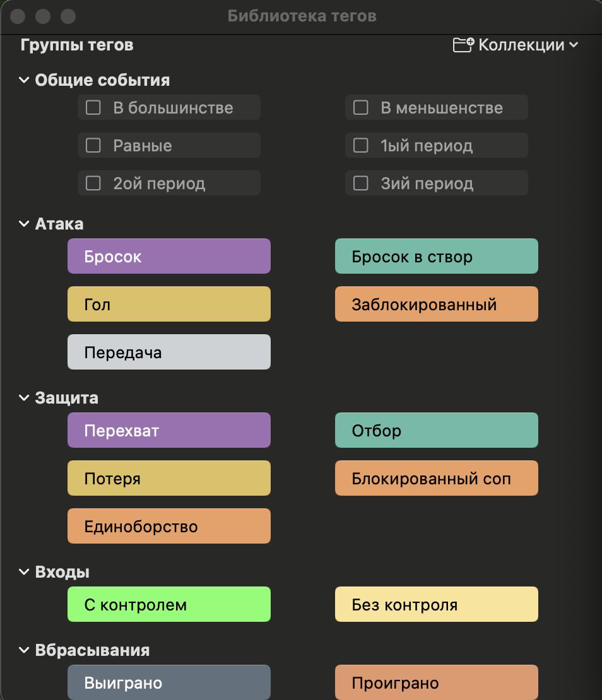Check the Равные checkbox
The image size is (602, 700).
93,145
